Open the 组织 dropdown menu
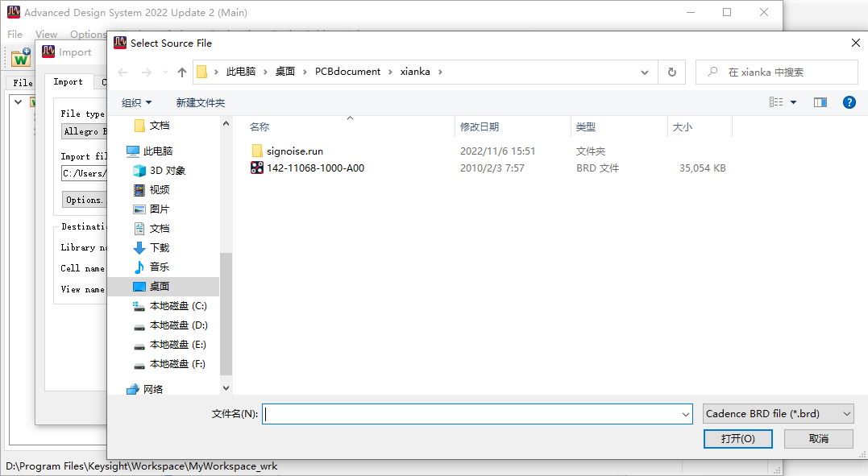 point(136,103)
